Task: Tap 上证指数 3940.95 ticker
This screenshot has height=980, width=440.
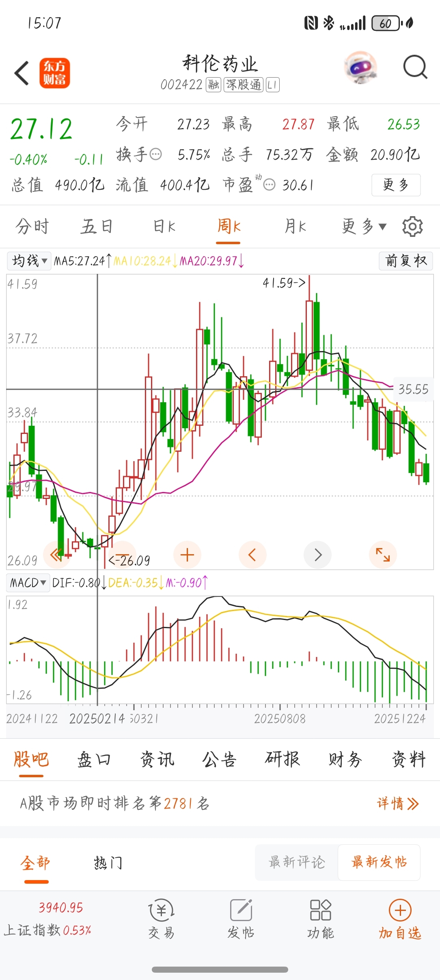Action: (48, 919)
